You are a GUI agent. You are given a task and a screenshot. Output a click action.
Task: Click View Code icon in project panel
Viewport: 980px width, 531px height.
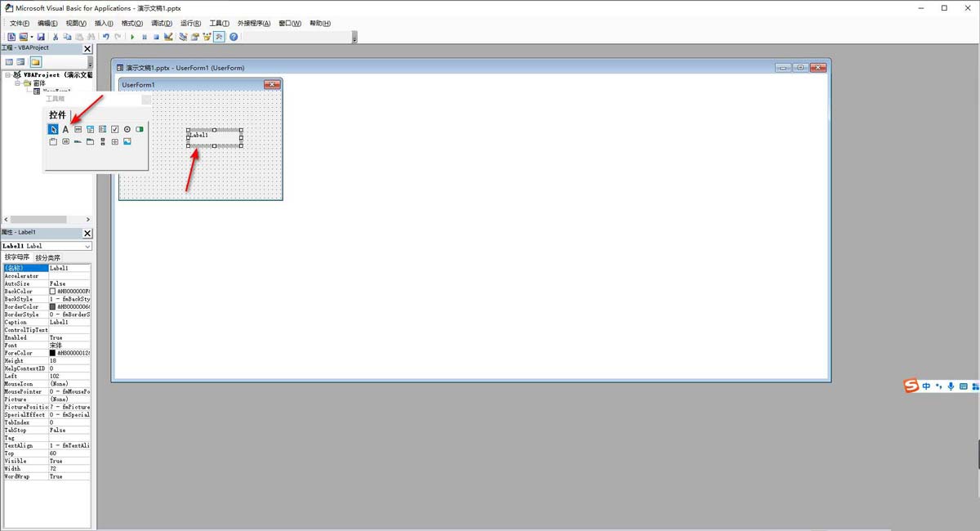(9, 61)
